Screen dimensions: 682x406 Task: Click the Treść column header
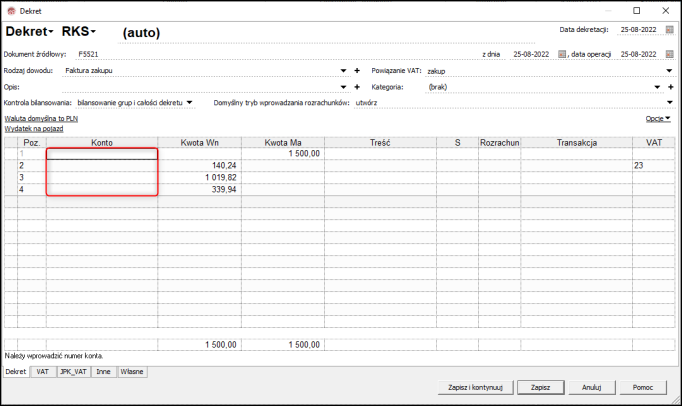tap(380, 142)
